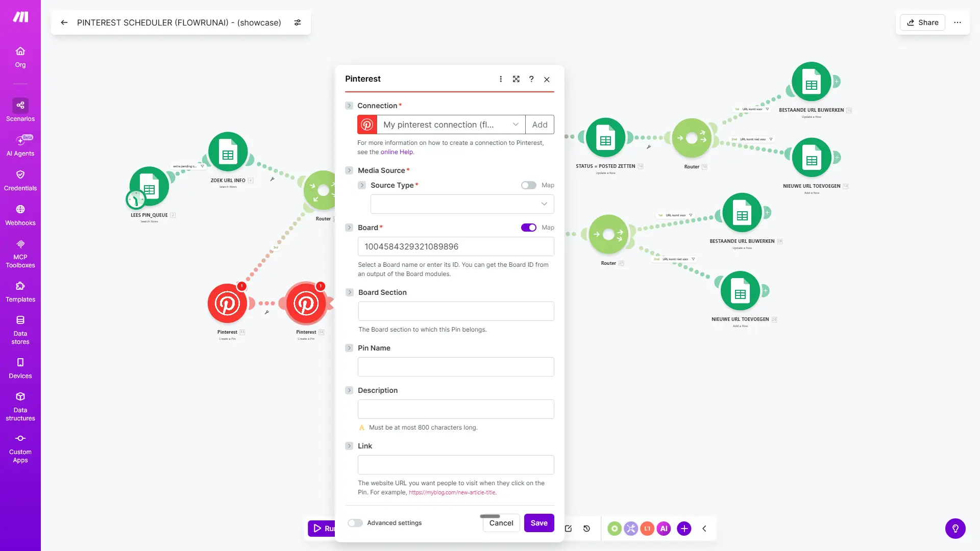
Task: Toggle the Map switch for Board
Action: click(x=529, y=228)
